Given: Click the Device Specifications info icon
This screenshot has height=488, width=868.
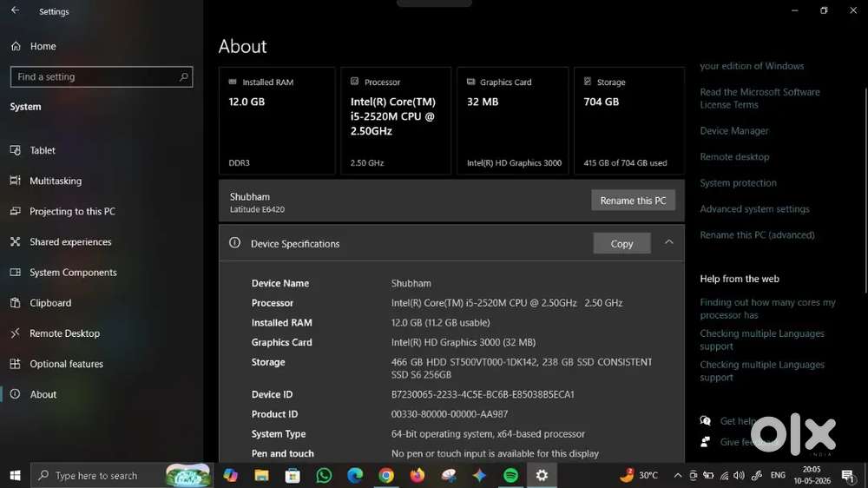Looking at the screenshot, I should (234, 242).
